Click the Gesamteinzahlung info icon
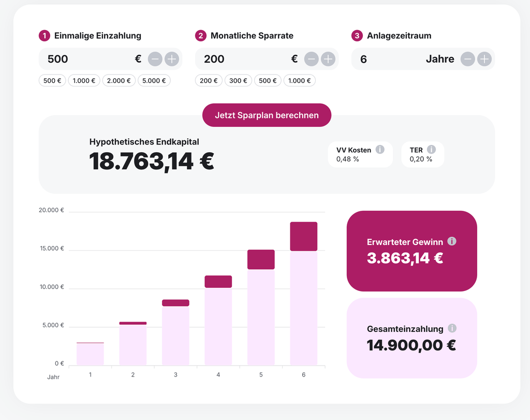The image size is (530, 420). pyautogui.click(x=453, y=328)
